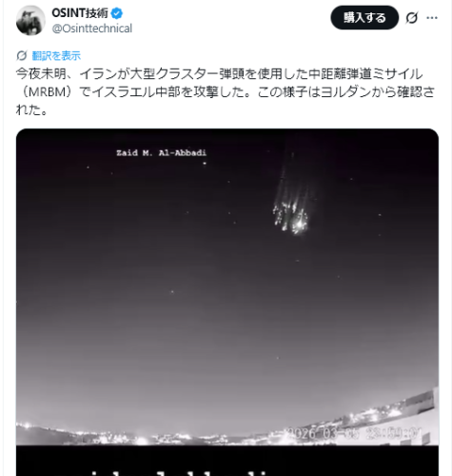Viewport: 452px width, 476px height.
Task: Click the OSINT技術 display name
Action: (80, 13)
